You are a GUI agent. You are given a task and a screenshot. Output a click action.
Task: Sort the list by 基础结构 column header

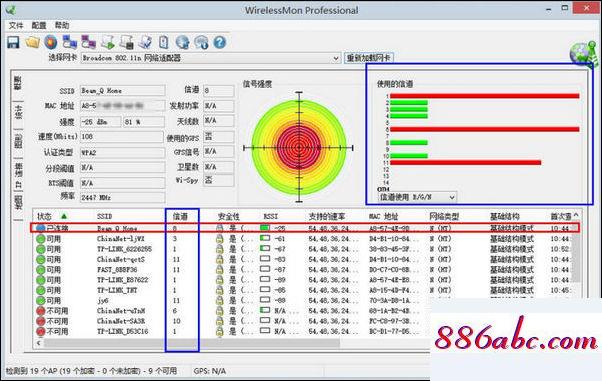tap(504, 217)
